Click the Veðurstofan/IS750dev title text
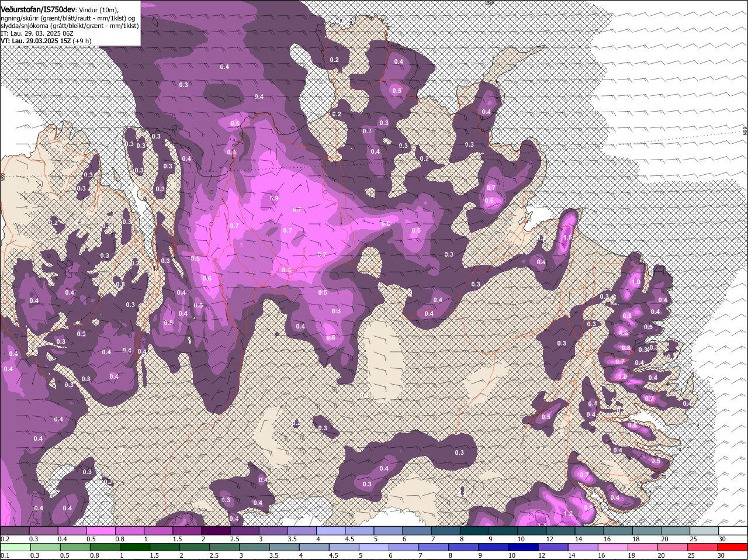The height and width of the screenshot is (560, 748). [38, 9]
